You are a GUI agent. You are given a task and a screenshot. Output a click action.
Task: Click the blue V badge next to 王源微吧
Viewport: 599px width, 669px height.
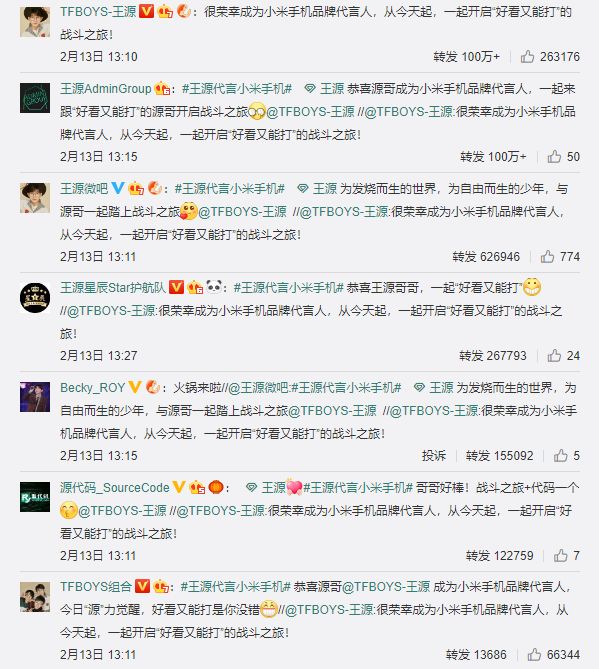click(118, 188)
